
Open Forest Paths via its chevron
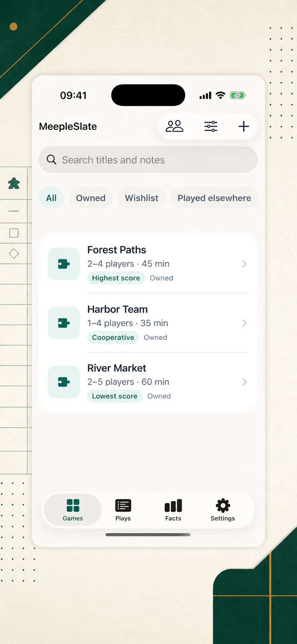[x=244, y=264]
